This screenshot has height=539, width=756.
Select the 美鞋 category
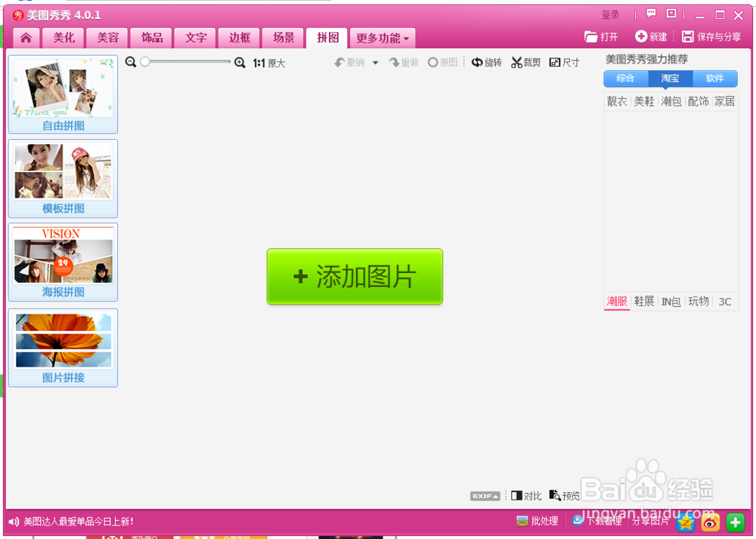click(x=644, y=101)
